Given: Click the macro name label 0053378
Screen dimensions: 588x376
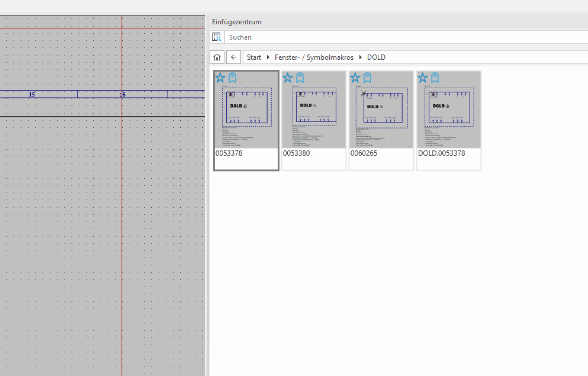Looking at the screenshot, I should click(229, 153).
